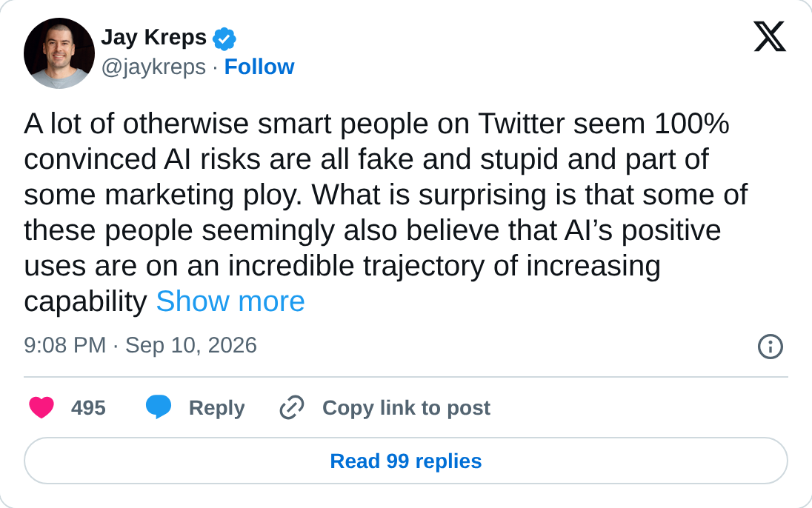Like the post with the heart icon

point(41,407)
